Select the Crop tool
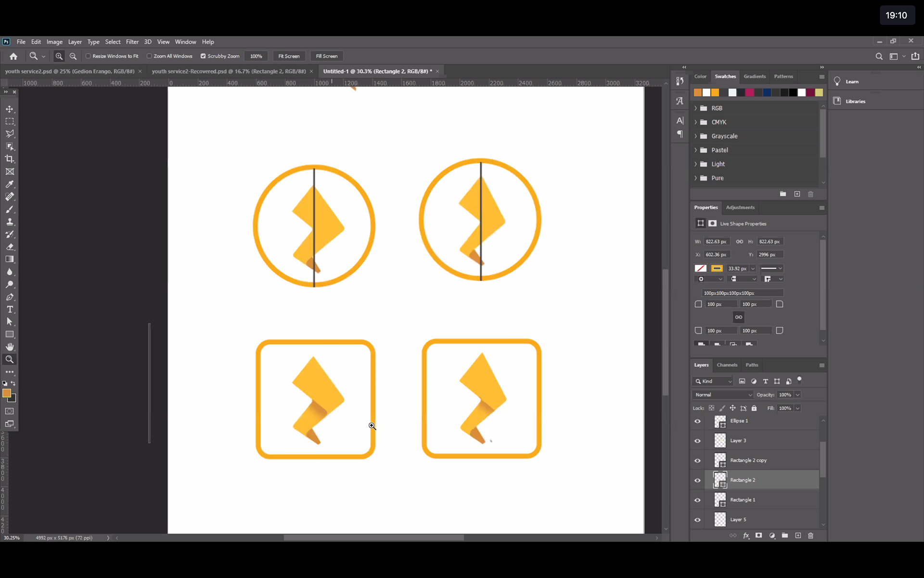The width and height of the screenshot is (924, 578). tap(10, 159)
